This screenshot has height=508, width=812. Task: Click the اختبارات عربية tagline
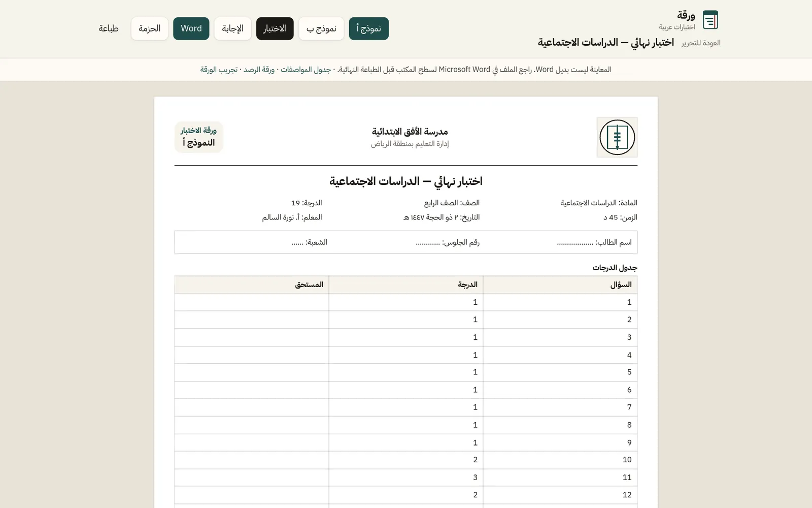click(677, 27)
